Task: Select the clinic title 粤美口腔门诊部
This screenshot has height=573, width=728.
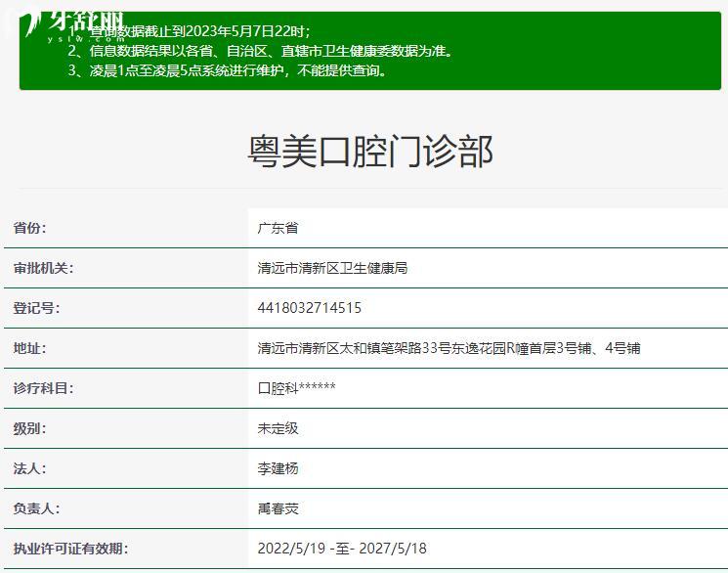Action: click(x=370, y=152)
